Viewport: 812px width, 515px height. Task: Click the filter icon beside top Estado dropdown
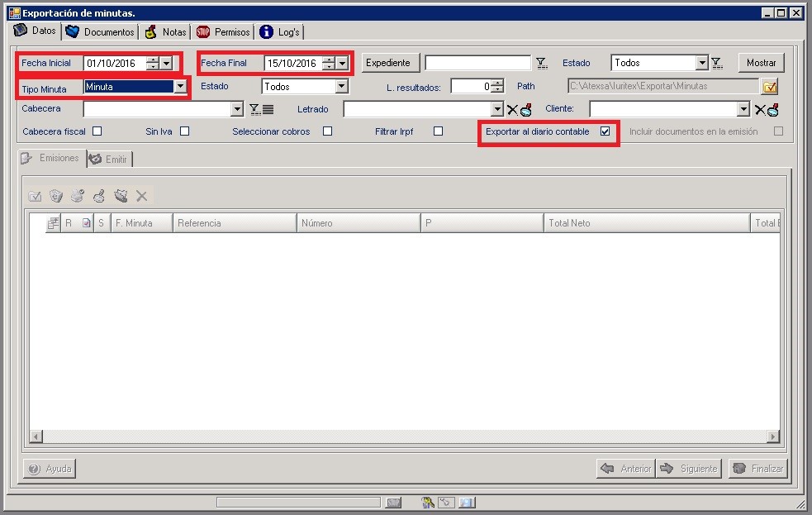tap(717, 63)
